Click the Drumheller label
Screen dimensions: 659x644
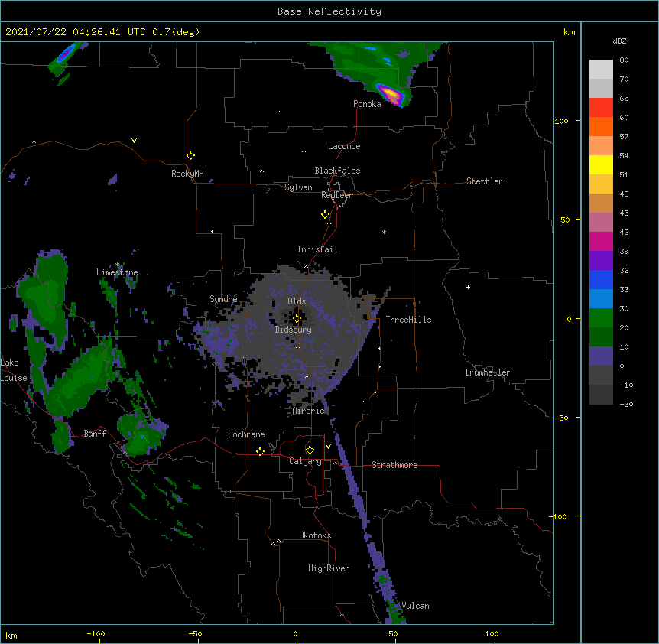(488, 372)
